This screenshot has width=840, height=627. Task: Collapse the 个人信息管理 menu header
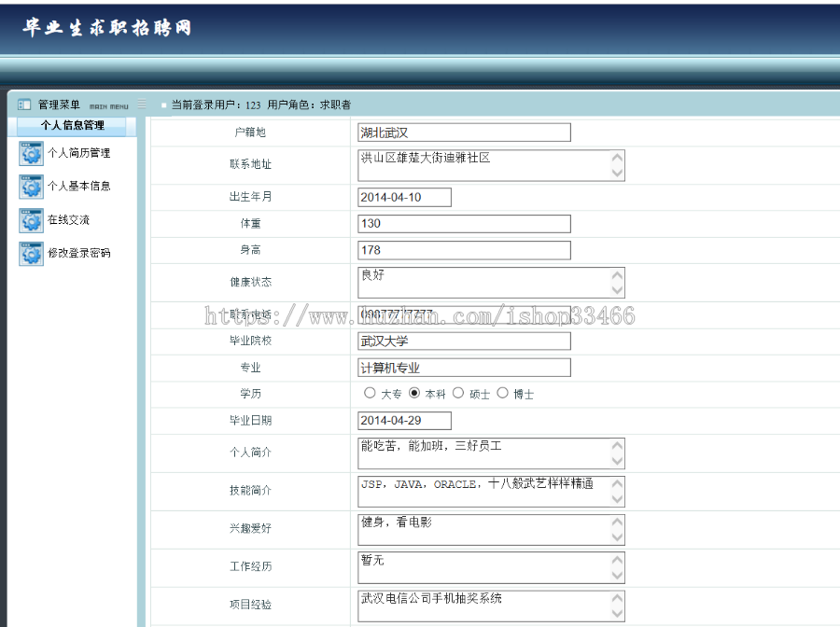tap(72, 126)
